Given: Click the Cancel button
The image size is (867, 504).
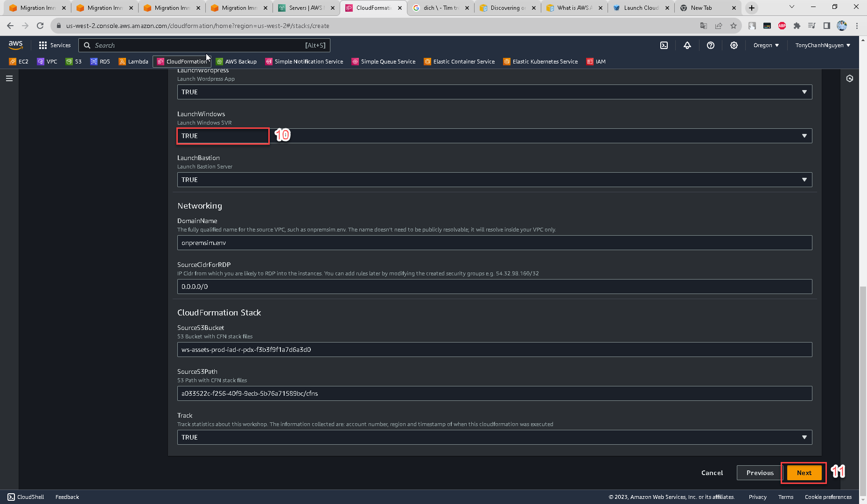Looking at the screenshot, I should [x=712, y=473].
